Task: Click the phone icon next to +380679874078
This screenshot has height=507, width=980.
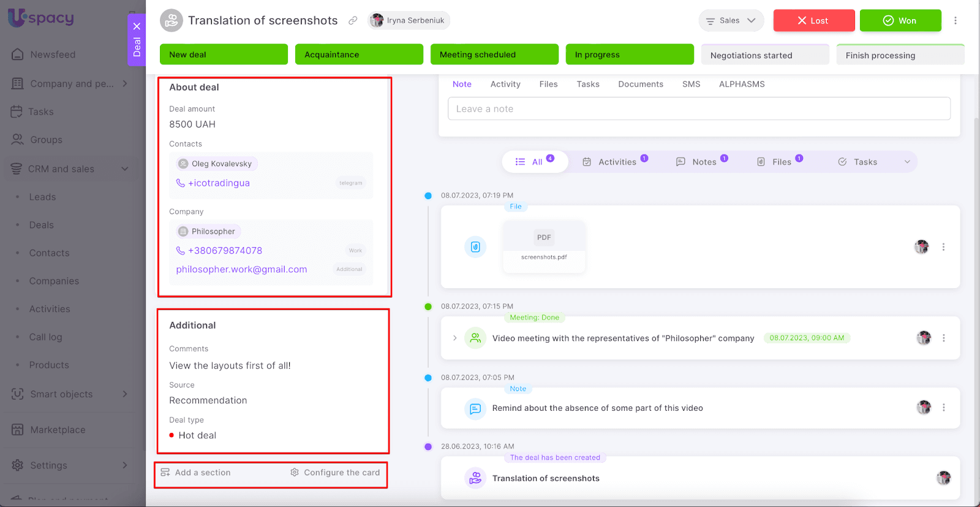Action: coord(180,251)
